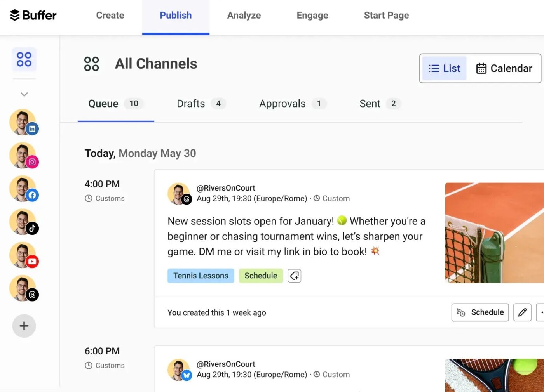Select the YouTube channel avatar in sidebar
The image size is (544, 392).
click(x=23, y=255)
